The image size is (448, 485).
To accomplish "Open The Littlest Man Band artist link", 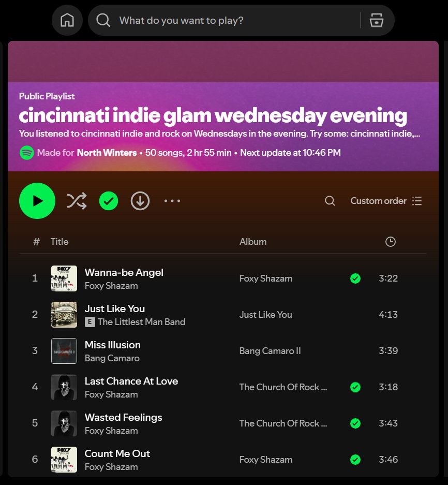I will coord(142,321).
